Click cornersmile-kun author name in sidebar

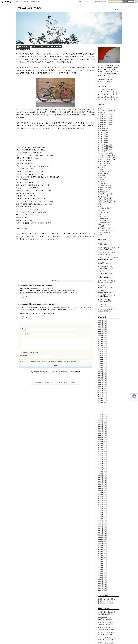pos(106,79)
